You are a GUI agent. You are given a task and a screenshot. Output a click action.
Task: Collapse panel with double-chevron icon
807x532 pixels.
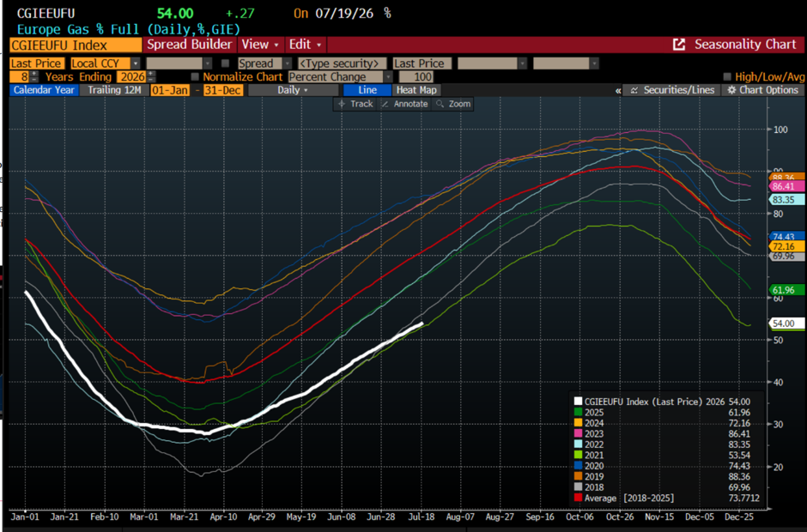pos(617,91)
